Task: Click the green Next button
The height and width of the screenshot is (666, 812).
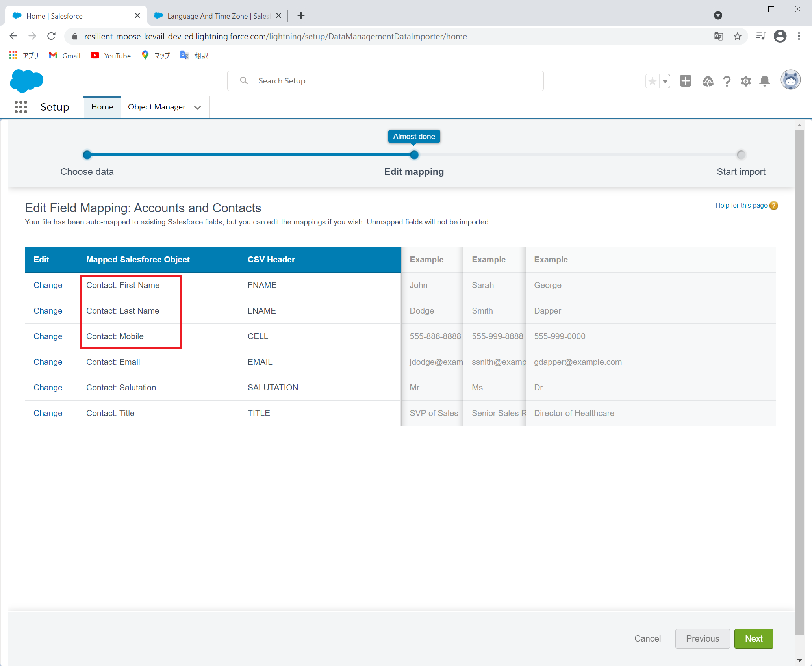Action: point(753,638)
